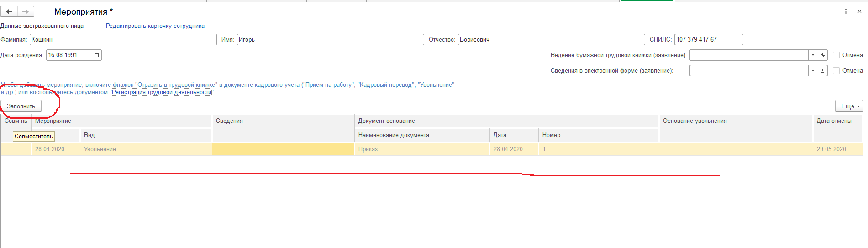The width and height of the screenshot is (868, 248).
Task: Expand the electronic form statement dropdown
Action: pyautogui.click(x=813, y=71)
